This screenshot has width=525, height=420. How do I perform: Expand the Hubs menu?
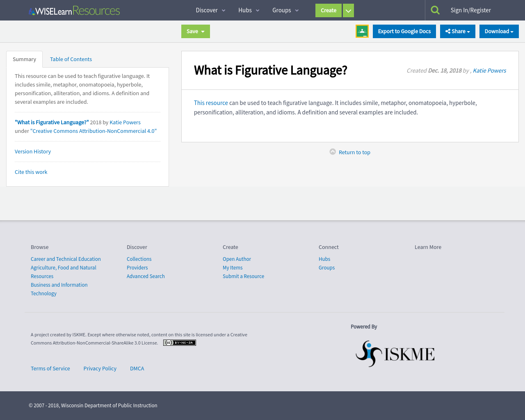click(249, 10)
